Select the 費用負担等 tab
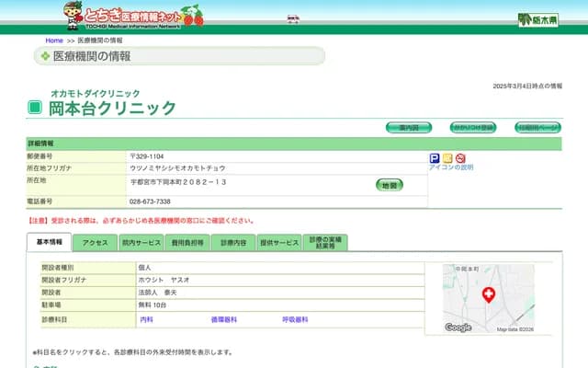 click(x=187, y=242)
